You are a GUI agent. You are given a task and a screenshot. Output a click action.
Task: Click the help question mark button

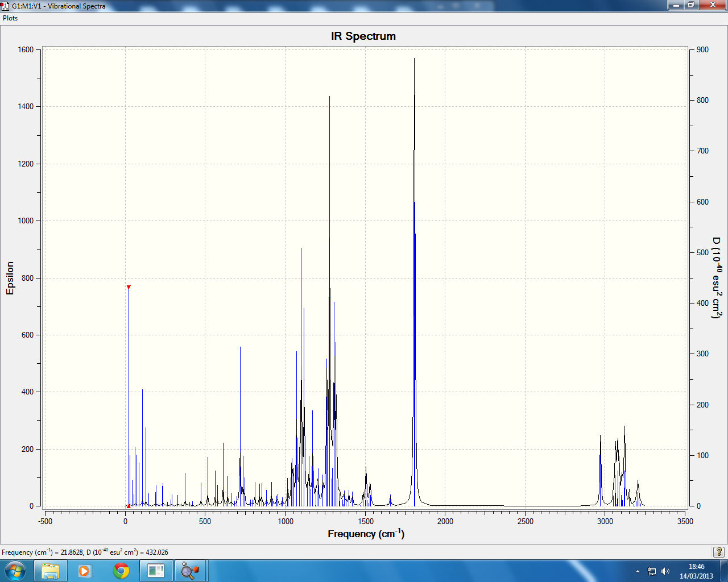pos(719,552)
